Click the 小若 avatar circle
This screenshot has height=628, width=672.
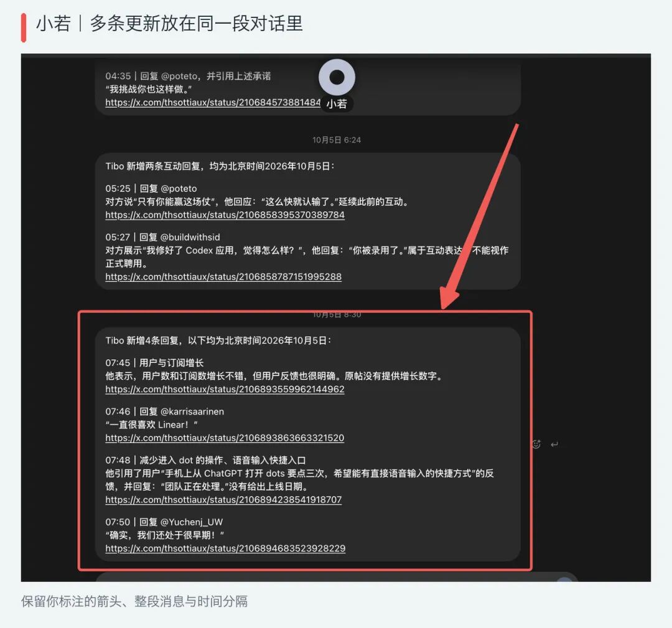[337, 77]
